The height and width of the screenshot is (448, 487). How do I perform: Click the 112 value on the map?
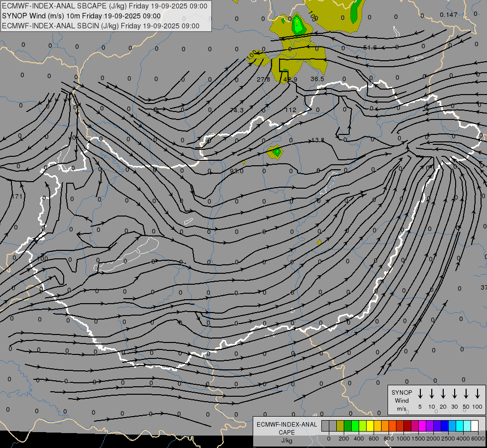tap(291, 110)
